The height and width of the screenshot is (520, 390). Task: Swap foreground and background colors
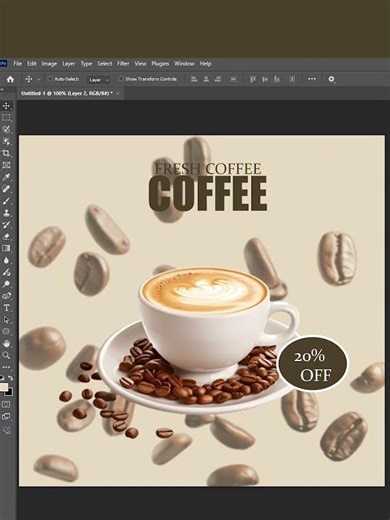(x=10, y=378)
